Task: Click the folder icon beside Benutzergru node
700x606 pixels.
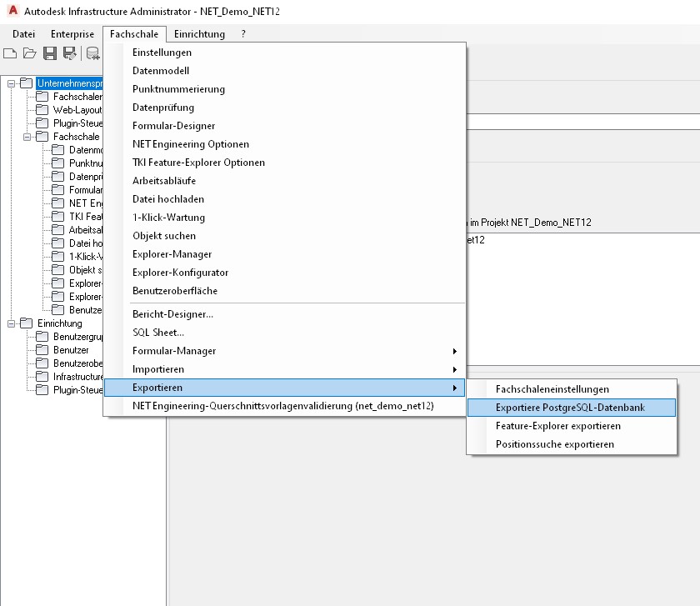Action: tap(42, 337)
